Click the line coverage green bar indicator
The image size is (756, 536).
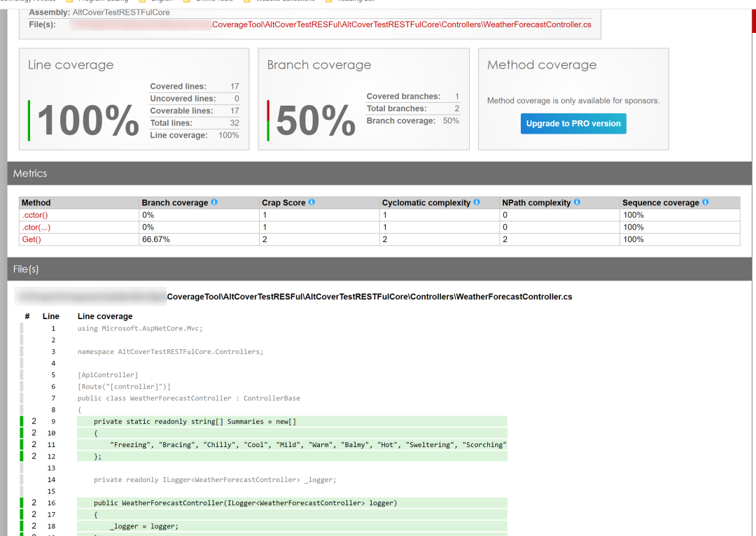[29, 120]
